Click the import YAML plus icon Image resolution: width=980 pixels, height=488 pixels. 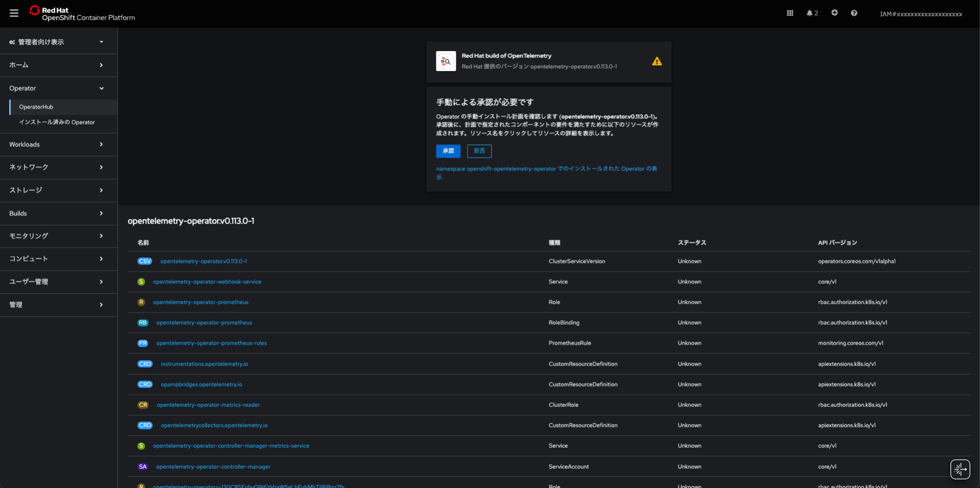point(835,13)
